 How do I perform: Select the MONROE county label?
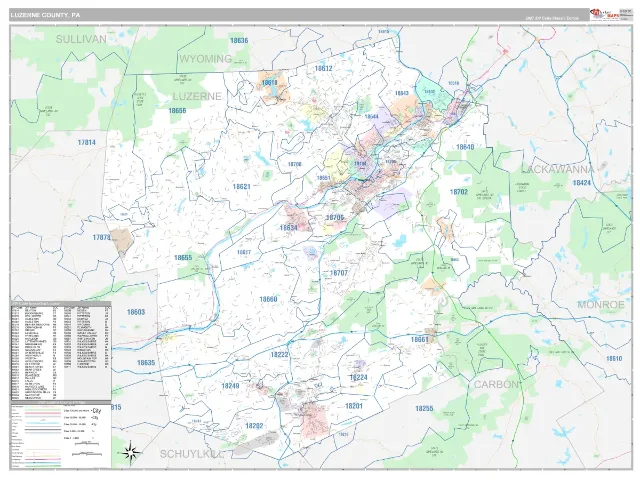(x=601, y=304)
